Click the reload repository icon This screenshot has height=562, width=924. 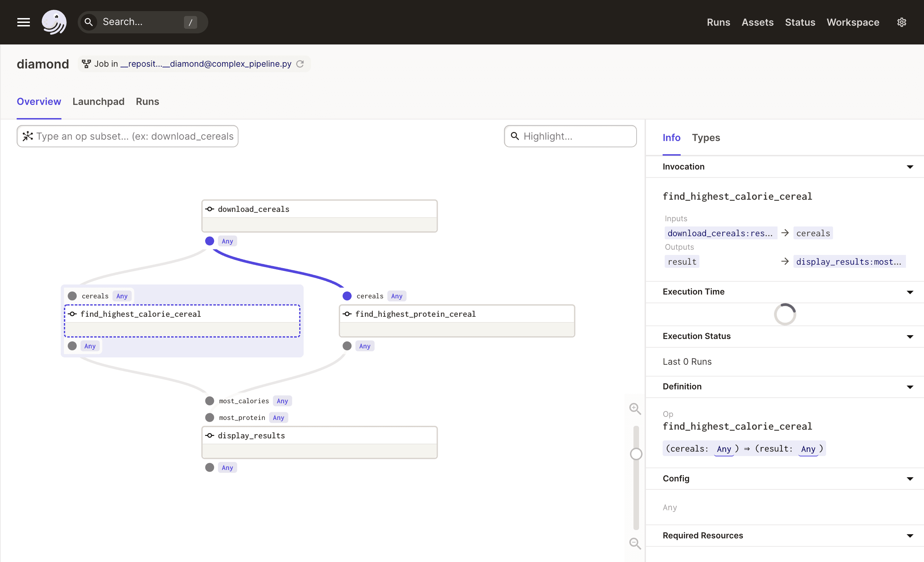click(300, 64)
